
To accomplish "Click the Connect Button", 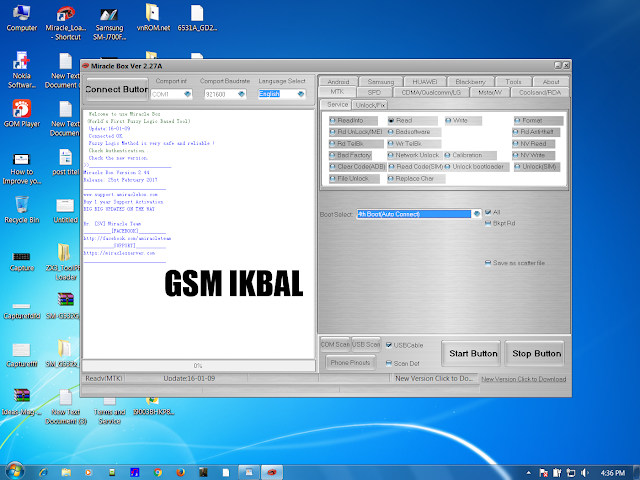I will point(117,89).
